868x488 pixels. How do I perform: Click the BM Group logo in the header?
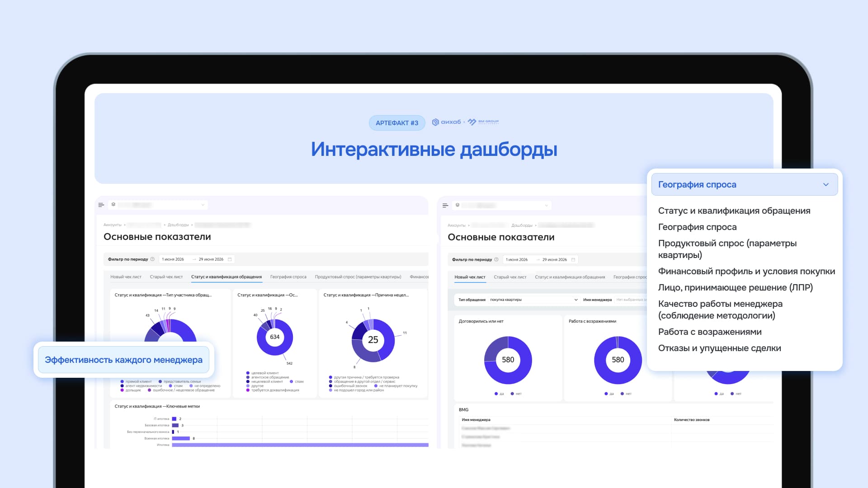tap(483, 122)
